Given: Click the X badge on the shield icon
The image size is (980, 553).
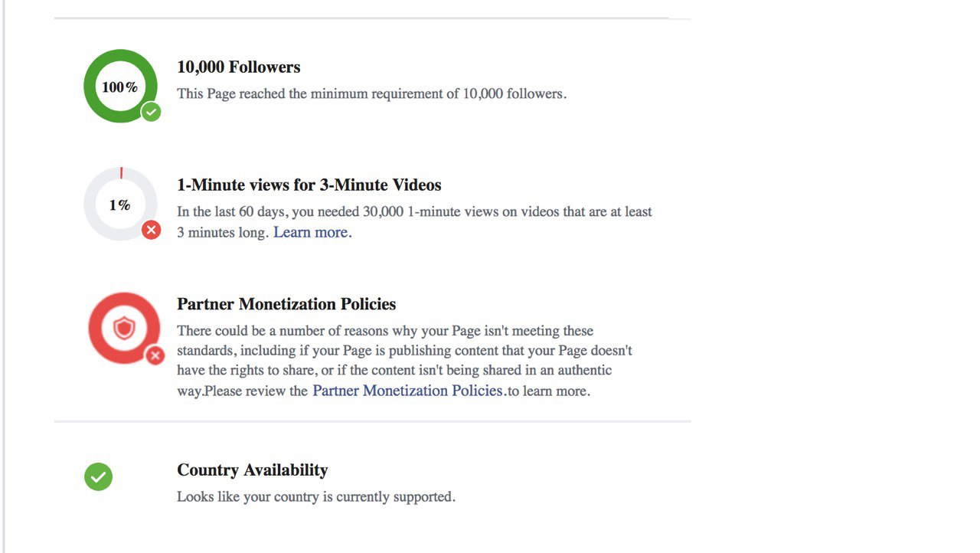Looking at the screenshot, I should click(155, 355).
